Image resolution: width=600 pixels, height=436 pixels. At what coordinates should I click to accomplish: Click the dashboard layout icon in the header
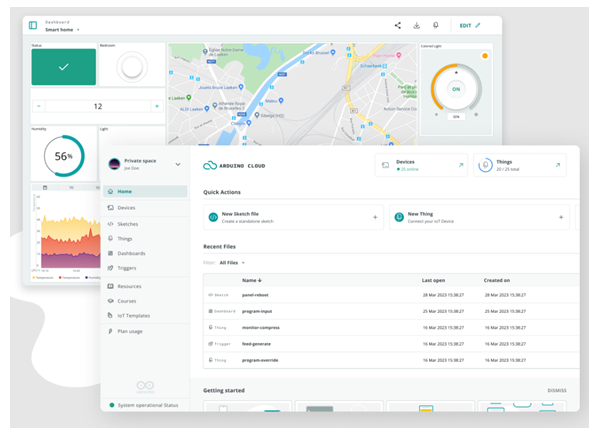click(33, 25)
